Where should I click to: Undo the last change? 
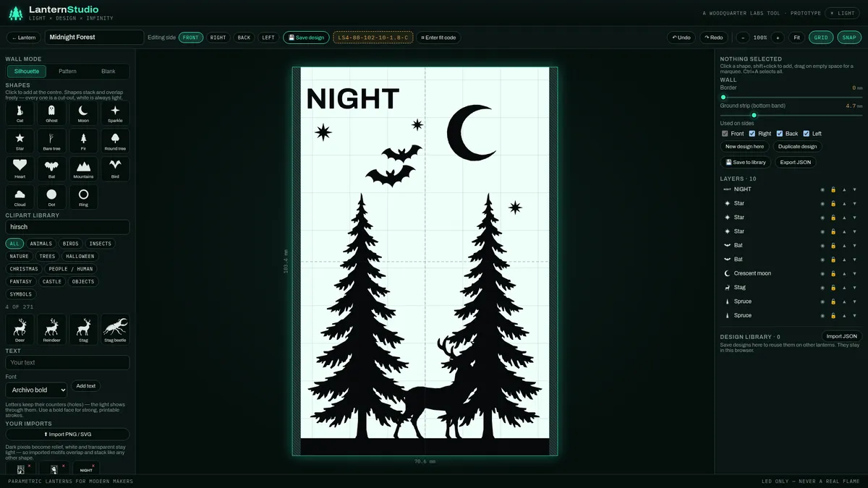tap(681, 38)
